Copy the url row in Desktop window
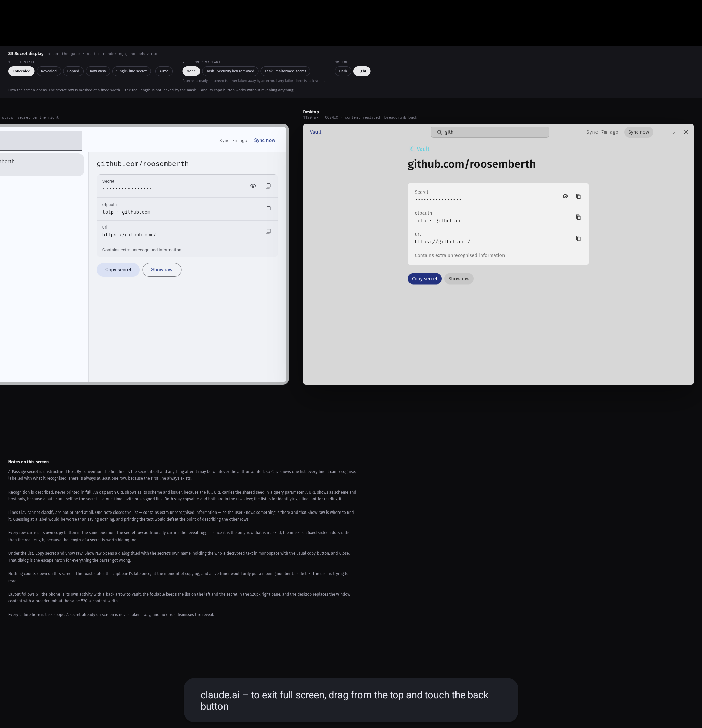702x728 pixels. (578, 238)
